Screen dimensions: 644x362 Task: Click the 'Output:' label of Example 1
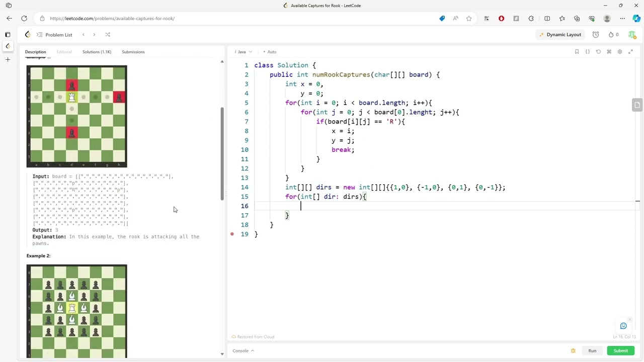[x=42, y=230]
